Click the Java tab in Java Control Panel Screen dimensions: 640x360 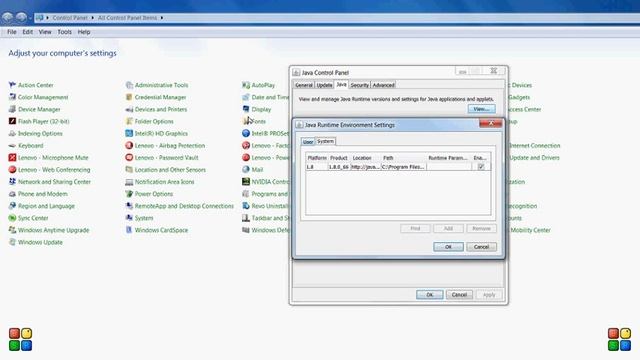point(341,84)
